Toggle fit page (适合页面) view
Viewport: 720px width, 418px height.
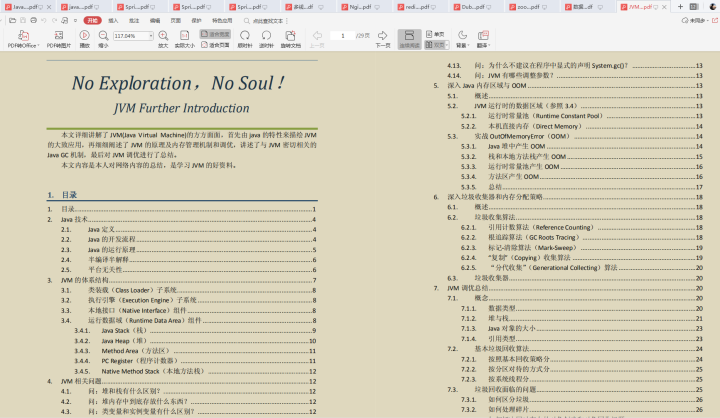[x=215, y=45]
